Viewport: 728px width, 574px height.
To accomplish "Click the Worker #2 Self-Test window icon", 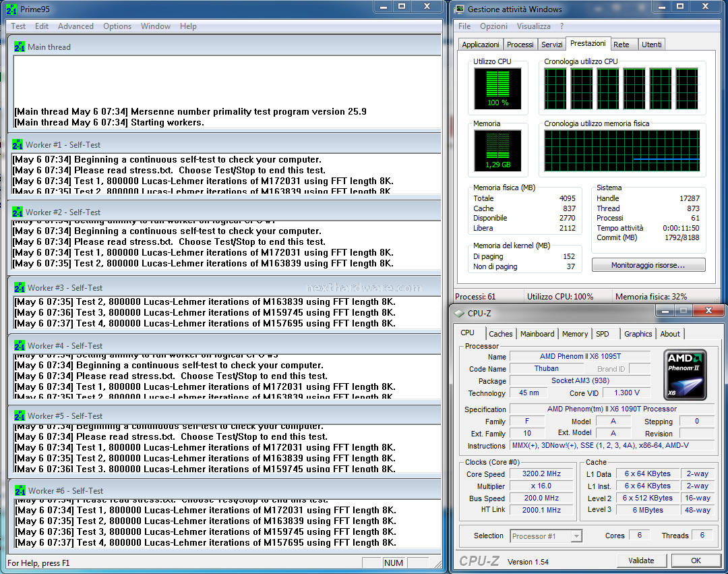I will pos(18,212).
